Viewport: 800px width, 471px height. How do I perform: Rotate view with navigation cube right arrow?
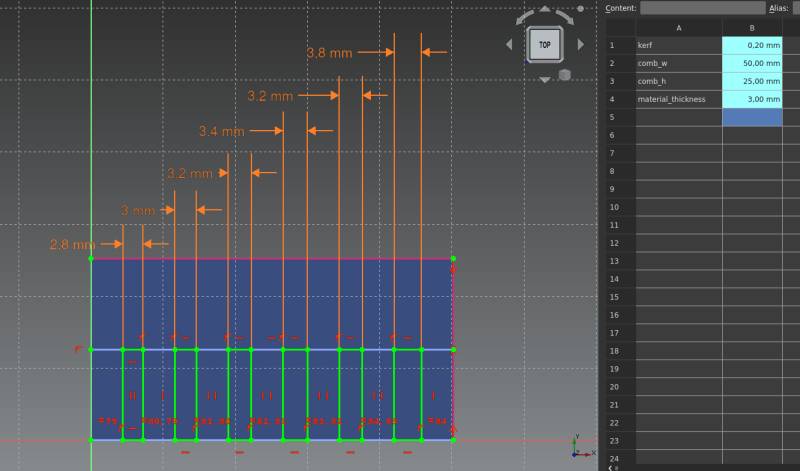(581, 44)
